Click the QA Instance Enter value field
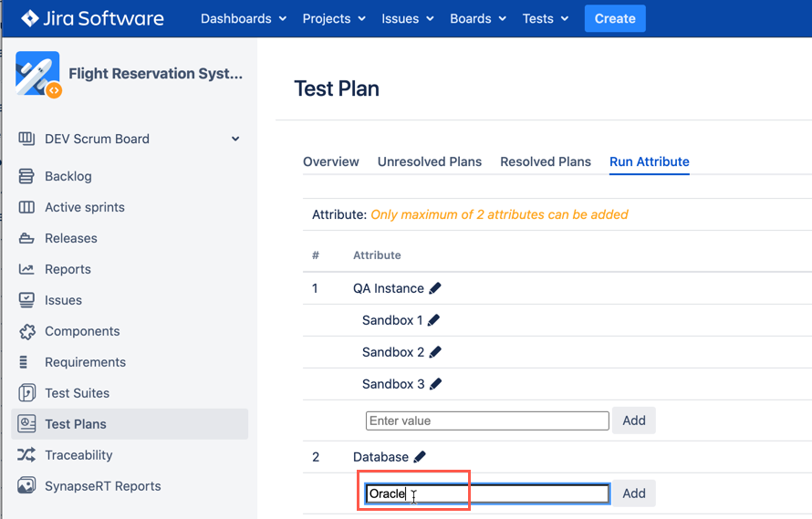The height and width of the screenshot is (519, 812). click(x=487, y=420)
